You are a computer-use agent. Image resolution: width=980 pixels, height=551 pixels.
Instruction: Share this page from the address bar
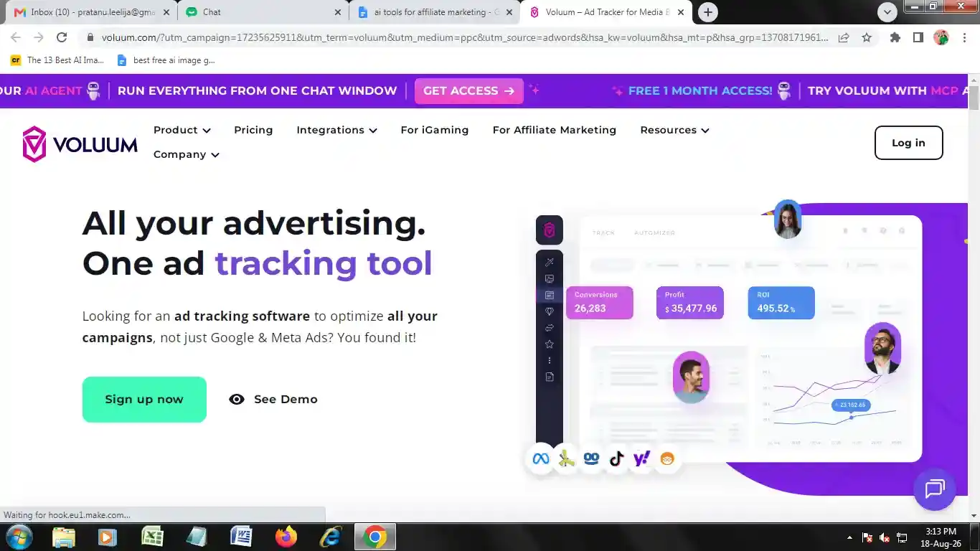[x=844, y=37]
